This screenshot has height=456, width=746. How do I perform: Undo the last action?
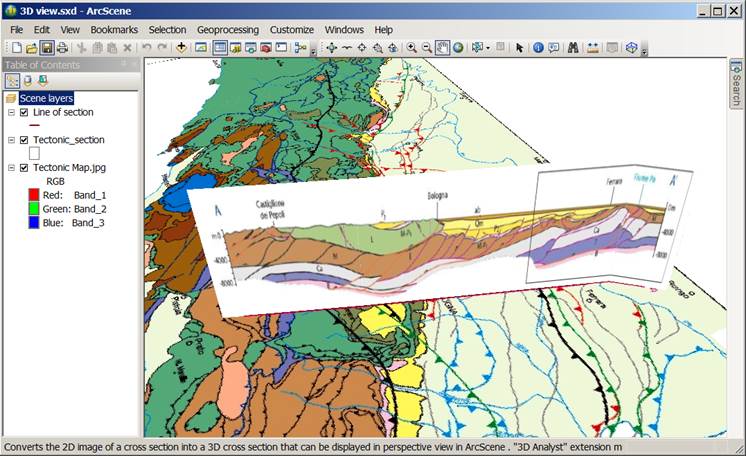147,47
